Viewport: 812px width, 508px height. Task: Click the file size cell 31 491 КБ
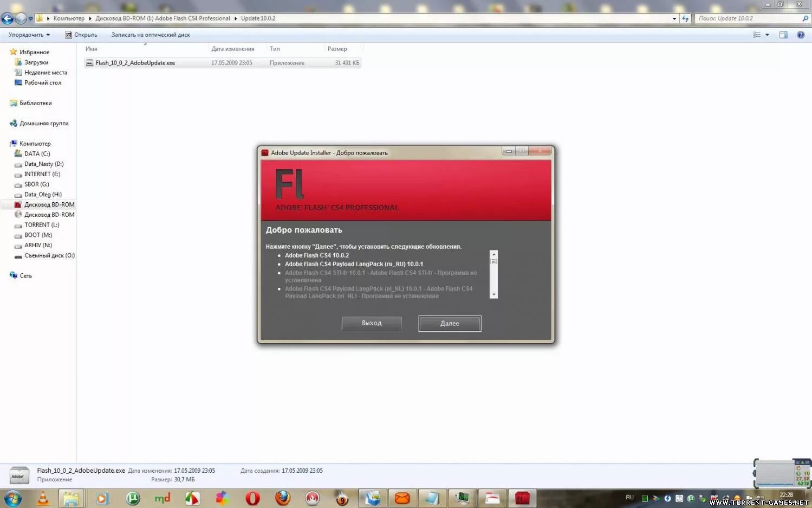click(347, 63)
